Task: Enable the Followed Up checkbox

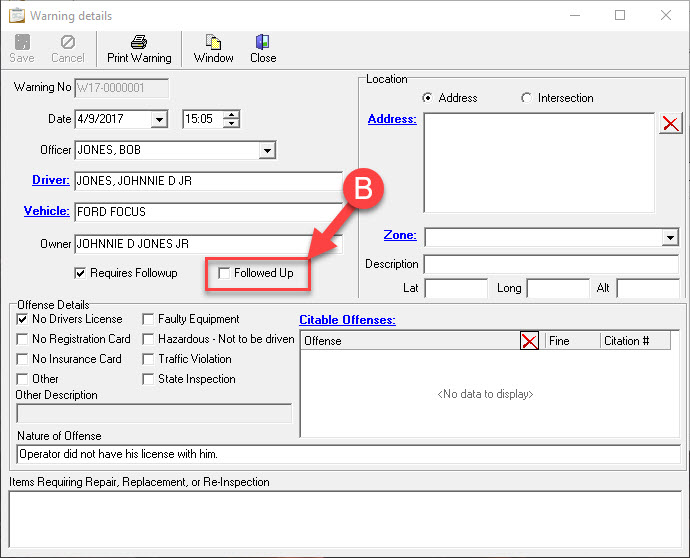Action: point(224,273)
